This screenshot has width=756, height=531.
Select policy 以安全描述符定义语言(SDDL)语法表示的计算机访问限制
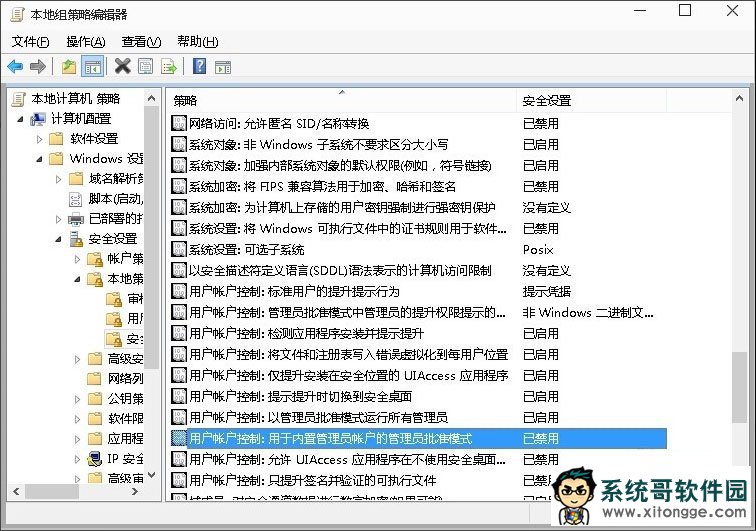pos(340,271)
